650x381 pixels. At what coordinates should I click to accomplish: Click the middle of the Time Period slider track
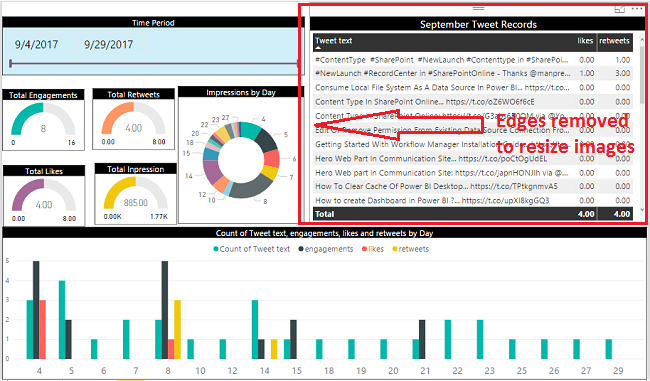(x=154, y=63)
